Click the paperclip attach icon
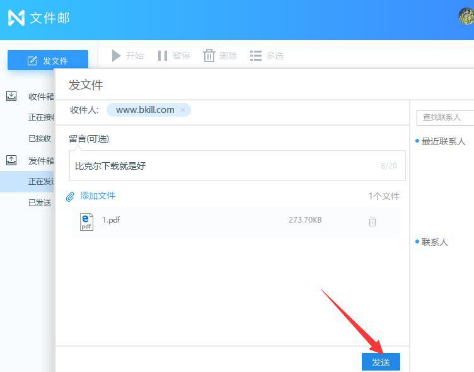474x372 pixels. point(70,197)
